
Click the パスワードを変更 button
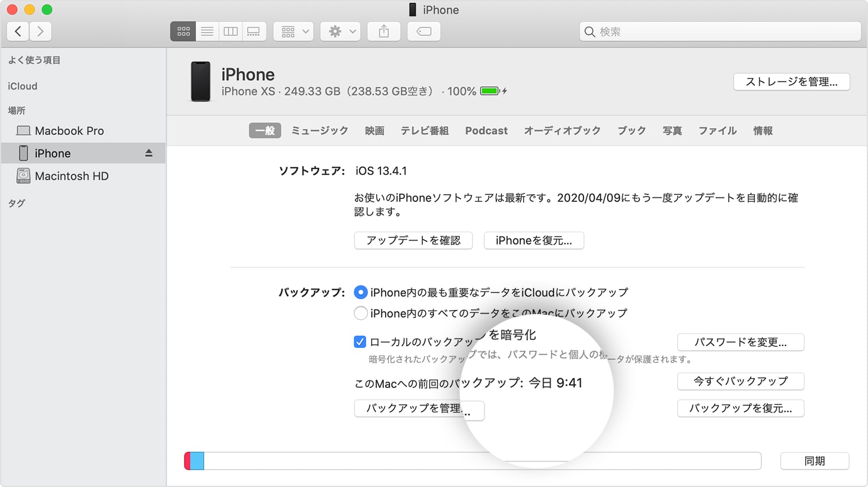tap(741, 342)
